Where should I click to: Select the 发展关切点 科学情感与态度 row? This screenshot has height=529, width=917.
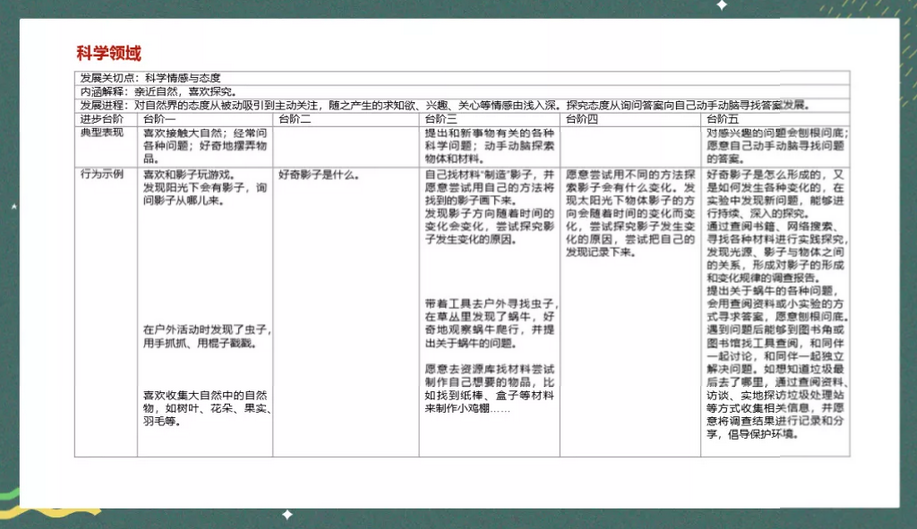point(150,78)
